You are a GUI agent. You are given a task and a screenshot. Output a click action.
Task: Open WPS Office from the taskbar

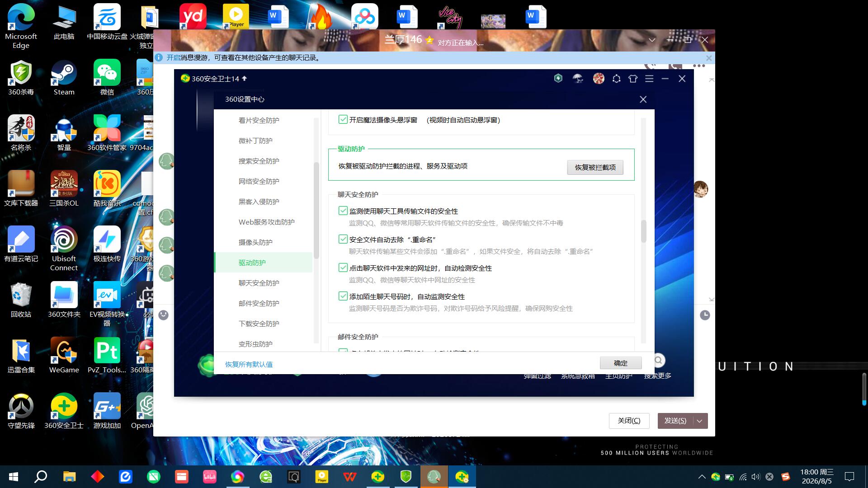[350, 477]
